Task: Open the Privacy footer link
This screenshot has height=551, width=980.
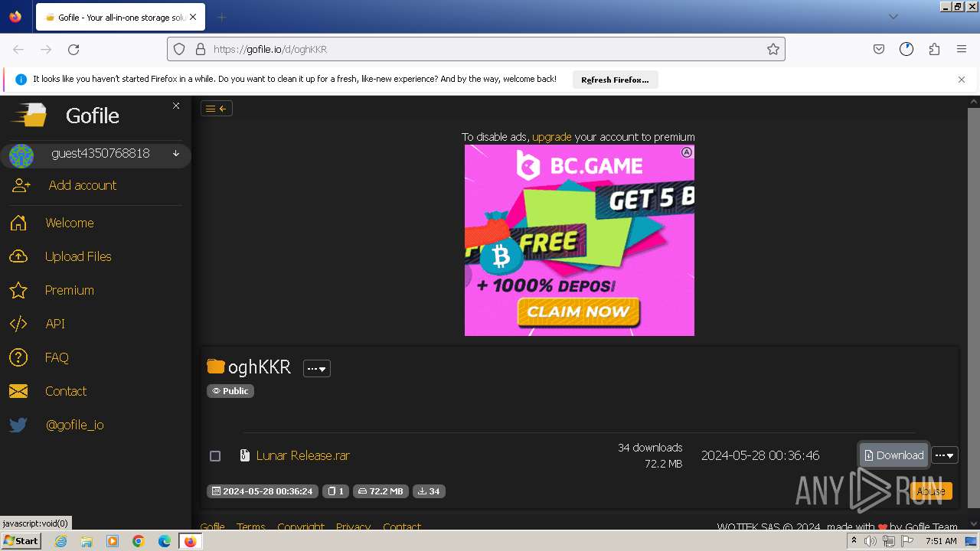Action: pyautogui.click(x=353, y=527)
